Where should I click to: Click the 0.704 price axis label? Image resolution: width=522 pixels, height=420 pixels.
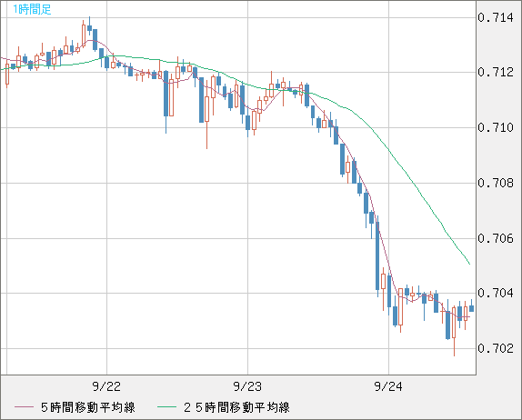coord(496,294)
